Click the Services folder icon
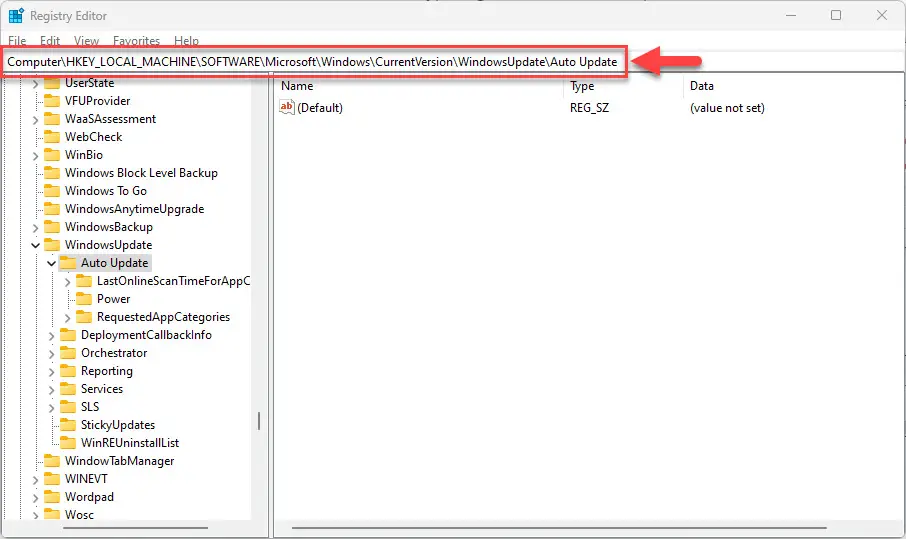906x539 pixels. [x=68, y=389]
